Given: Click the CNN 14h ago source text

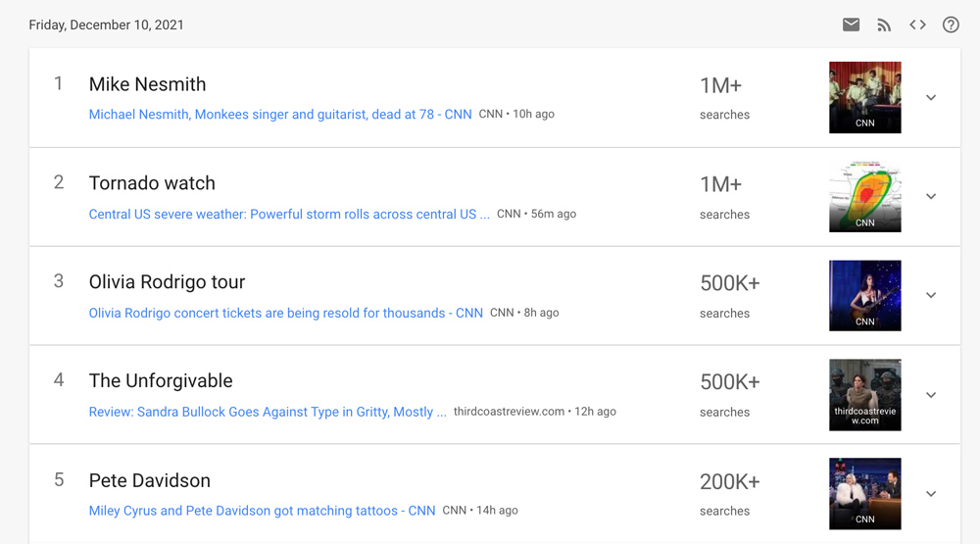Looking at the screenshot, I should 480,511.
